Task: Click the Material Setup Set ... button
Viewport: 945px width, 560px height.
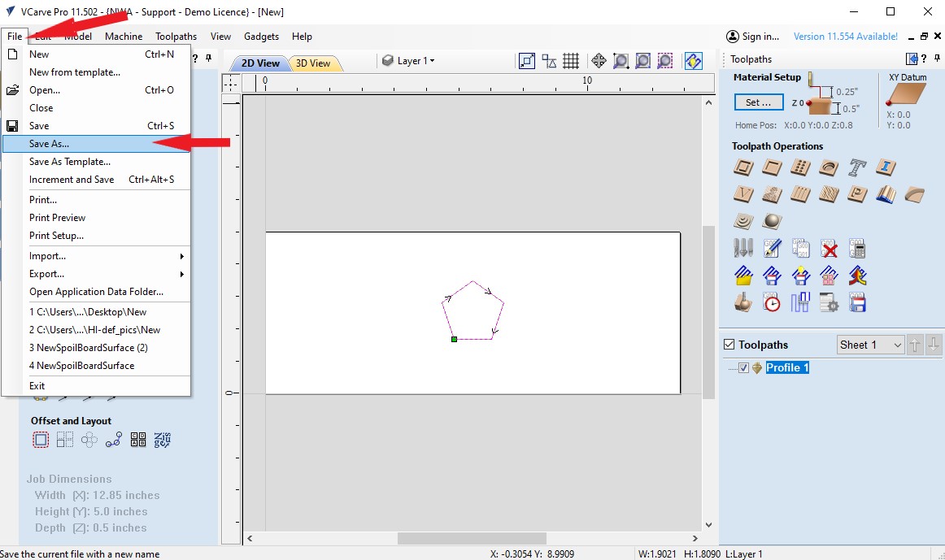Action: (758, 102)
